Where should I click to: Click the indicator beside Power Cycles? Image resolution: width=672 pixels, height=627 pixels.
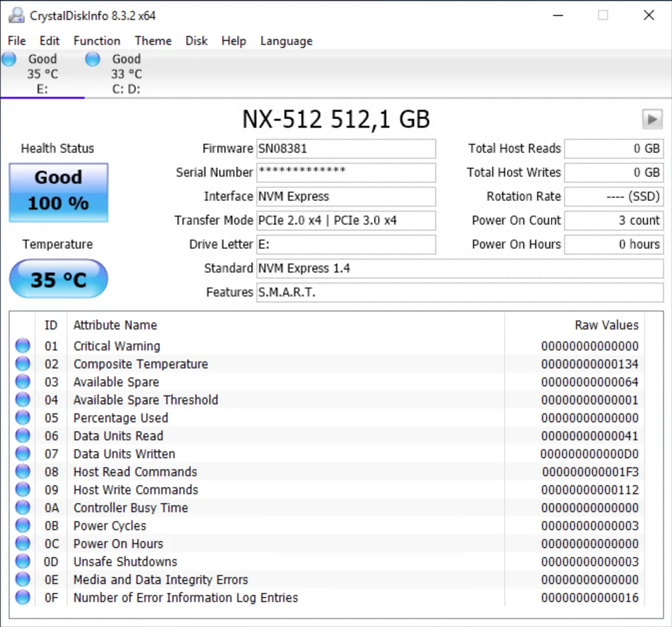[22, 525]
